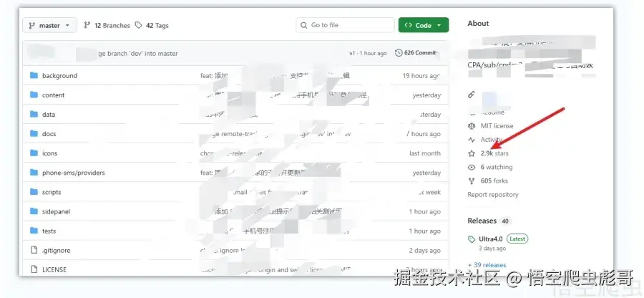The width and height of the screenshot is (644, 298).
Task: Click the phone-sms/providers folder icon
Action: 34,173
